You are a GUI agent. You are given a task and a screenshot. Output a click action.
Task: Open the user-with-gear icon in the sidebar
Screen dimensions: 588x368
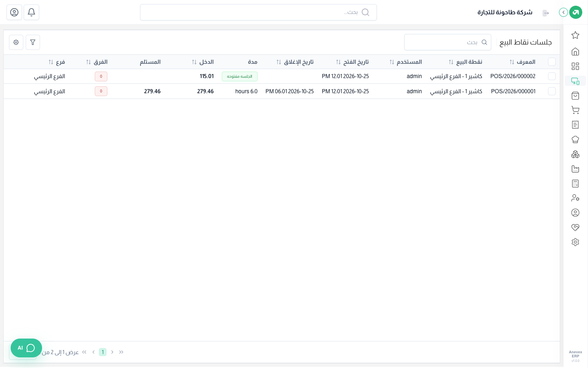point(575,198)
